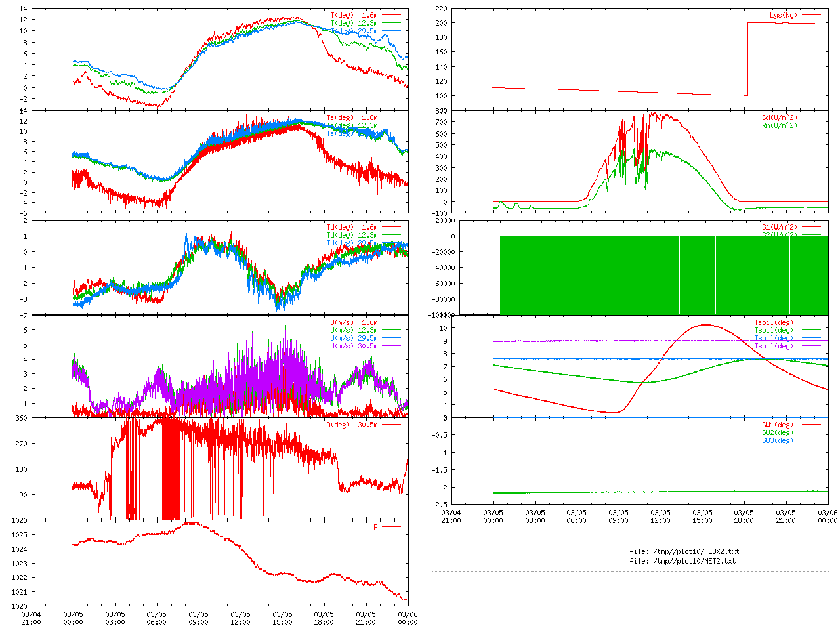Select the 'U(m/s) 12.3m' legend entry
The image size is (840, 630).
[x=354, y=330]
